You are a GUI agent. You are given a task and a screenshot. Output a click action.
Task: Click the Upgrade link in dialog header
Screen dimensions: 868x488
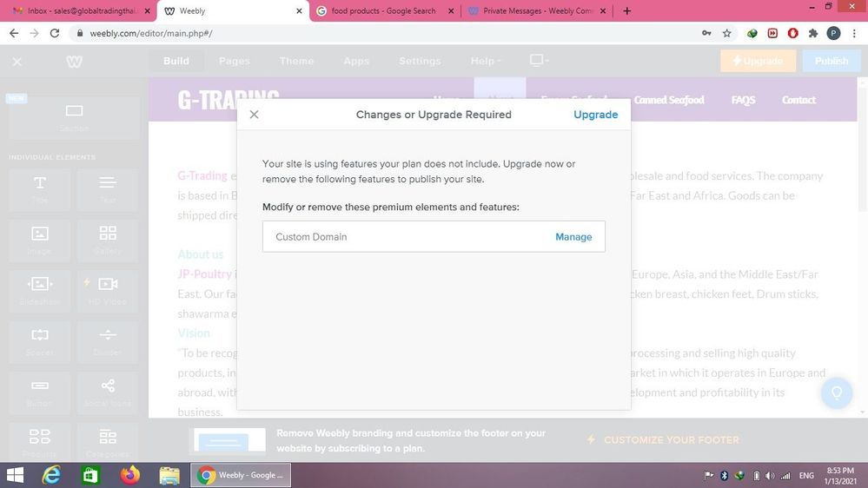coord(595,115)
